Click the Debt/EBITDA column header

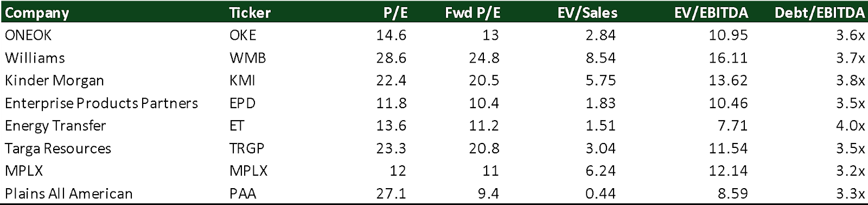(x=820, y=13)
